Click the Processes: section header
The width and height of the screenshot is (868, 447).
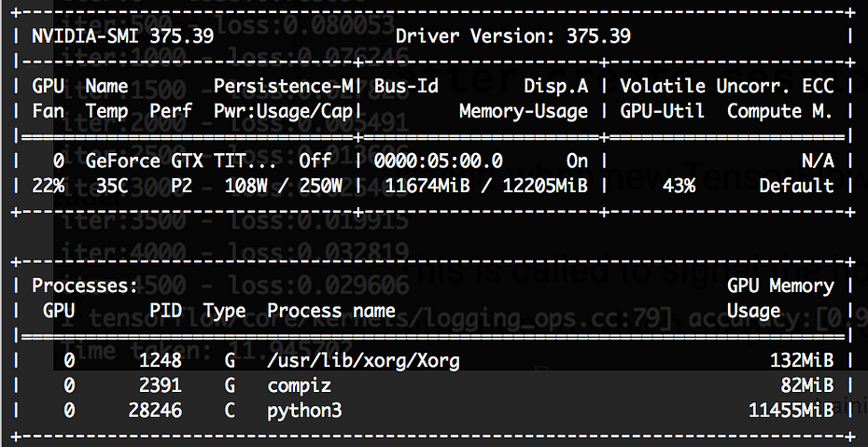pyautogui.click(x=85, y=286)
